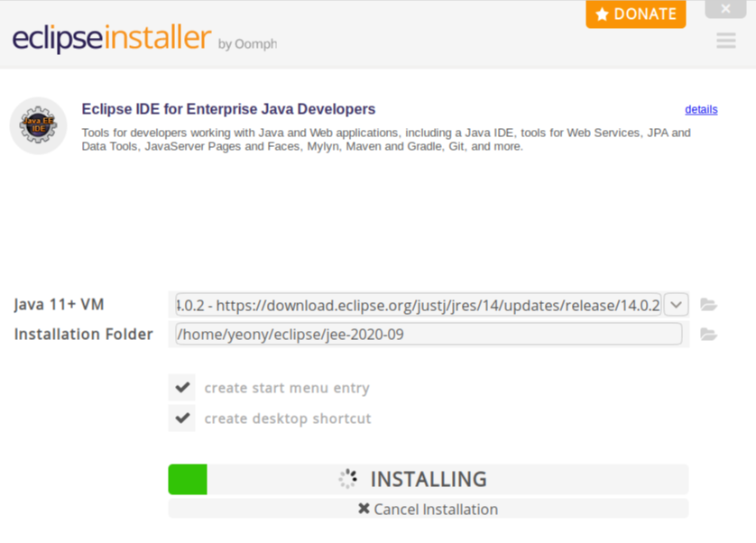Image resolution: width=756 pixels, height=543 pixels.
Task: Click the installing spinner icon
Action: pyautogui.click(x=347, y=479)
